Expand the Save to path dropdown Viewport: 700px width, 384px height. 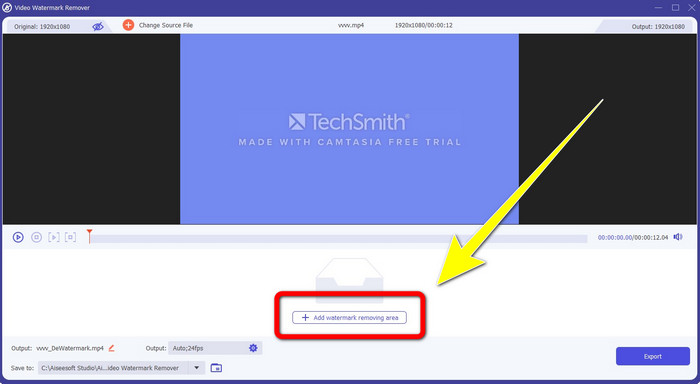[196, 368]
